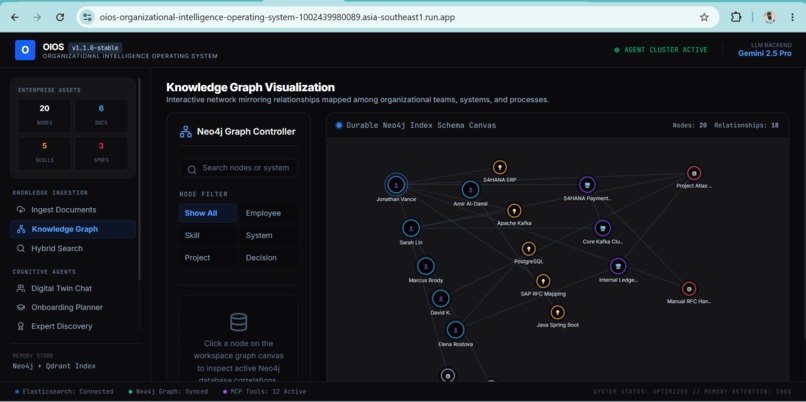This screenshot has height=402, width=806.
Task: Select the Internal Ledger system node
Action: click(x=618, y=266)
